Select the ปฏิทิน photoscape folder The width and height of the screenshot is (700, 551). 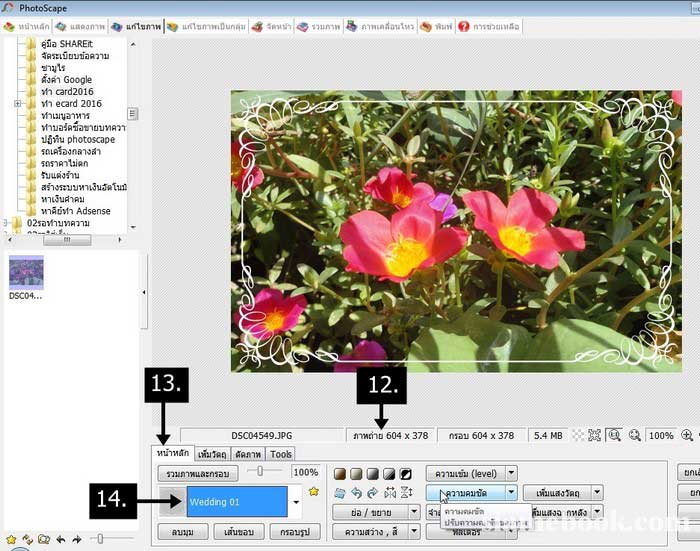78,139
